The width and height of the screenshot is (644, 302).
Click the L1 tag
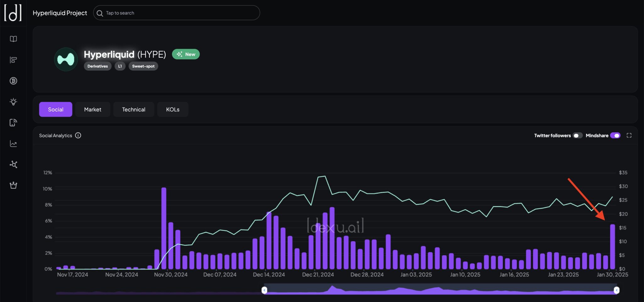(x=120, y=66)
